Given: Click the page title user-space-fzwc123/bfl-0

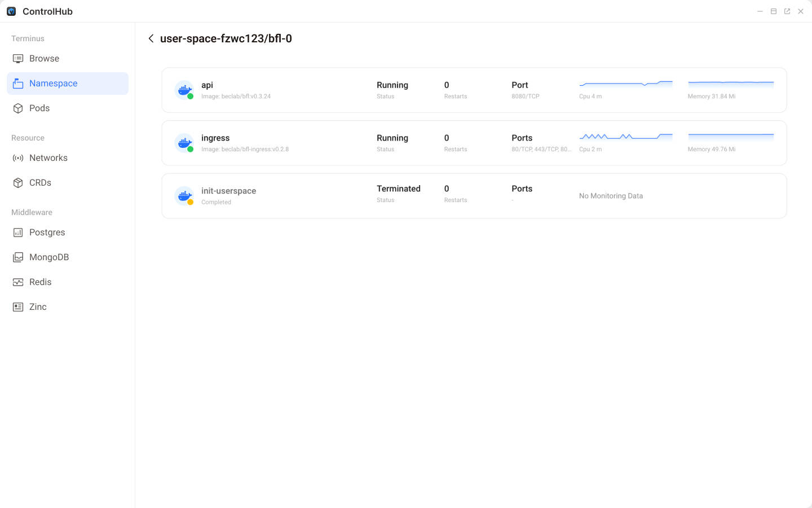Looking at the screenshot, I should click(226, 38).
